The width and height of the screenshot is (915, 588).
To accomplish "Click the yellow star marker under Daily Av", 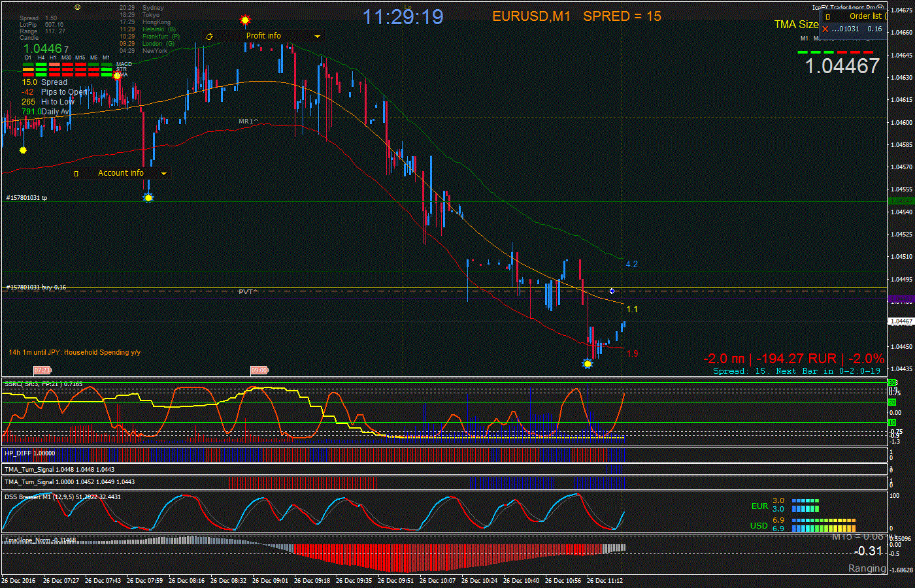I will click(23, 150).
